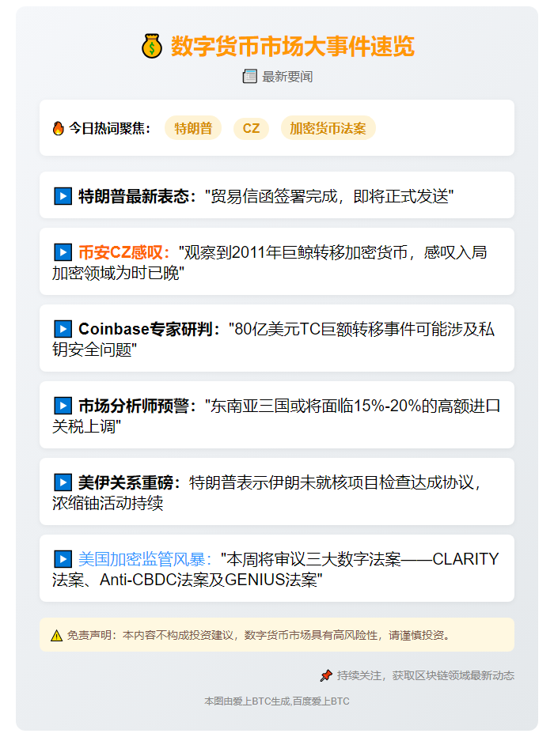The image size is (554, 756).
Task: Click the play icon before 市场分析师预警
Action: (x=63, y=406)
